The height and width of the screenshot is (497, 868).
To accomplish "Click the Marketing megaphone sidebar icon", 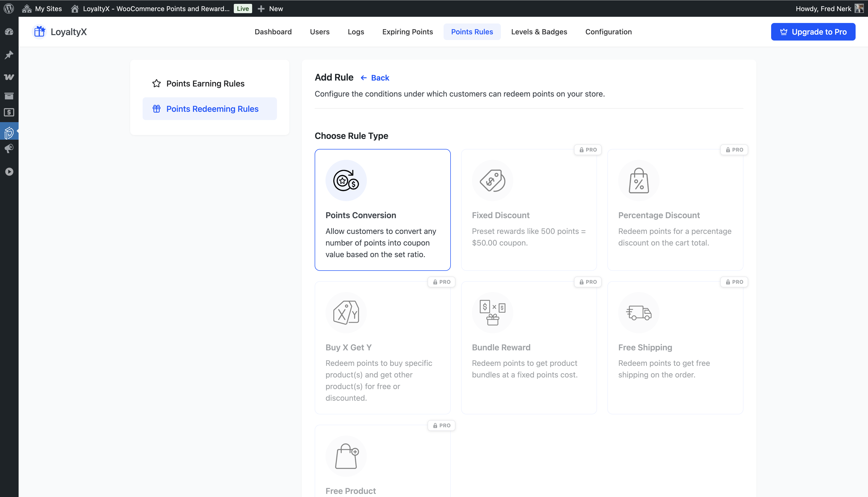I will click(9, 148).
